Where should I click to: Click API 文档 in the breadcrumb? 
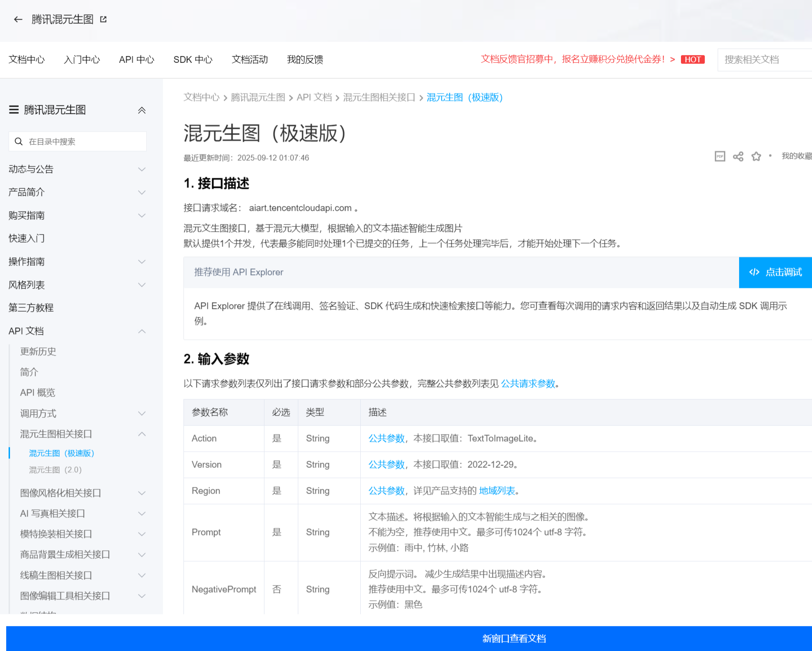click(x=314, y=98)
